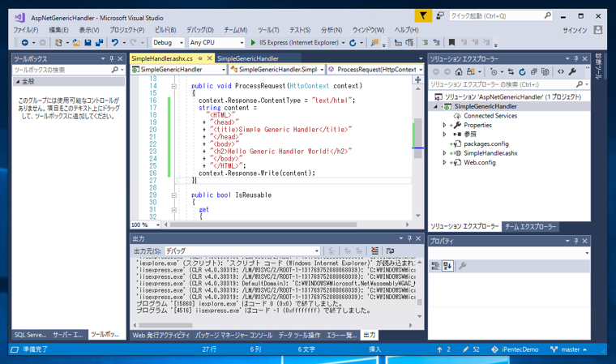Toggle word wrap in Output panel
Viewport: 616px width, 364px height.
(x=390, y=251)
